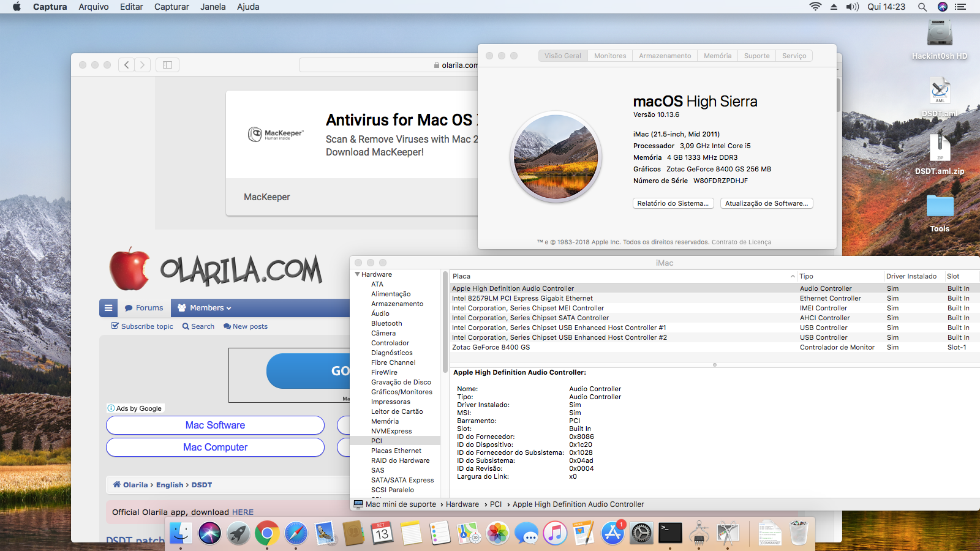
Task: Open System Information chip icon in Dock
Action: coord(699,533)
